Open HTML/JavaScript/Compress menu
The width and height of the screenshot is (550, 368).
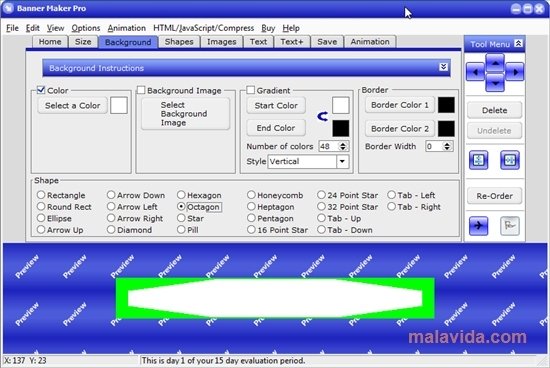(203, 28)
